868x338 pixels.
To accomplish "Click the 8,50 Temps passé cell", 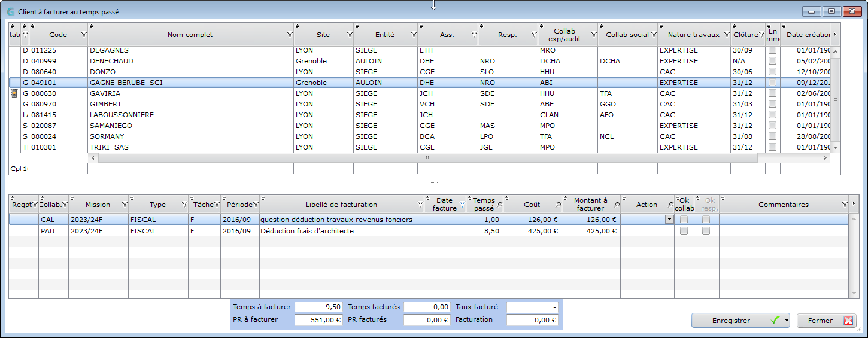I will click(484, 231).
